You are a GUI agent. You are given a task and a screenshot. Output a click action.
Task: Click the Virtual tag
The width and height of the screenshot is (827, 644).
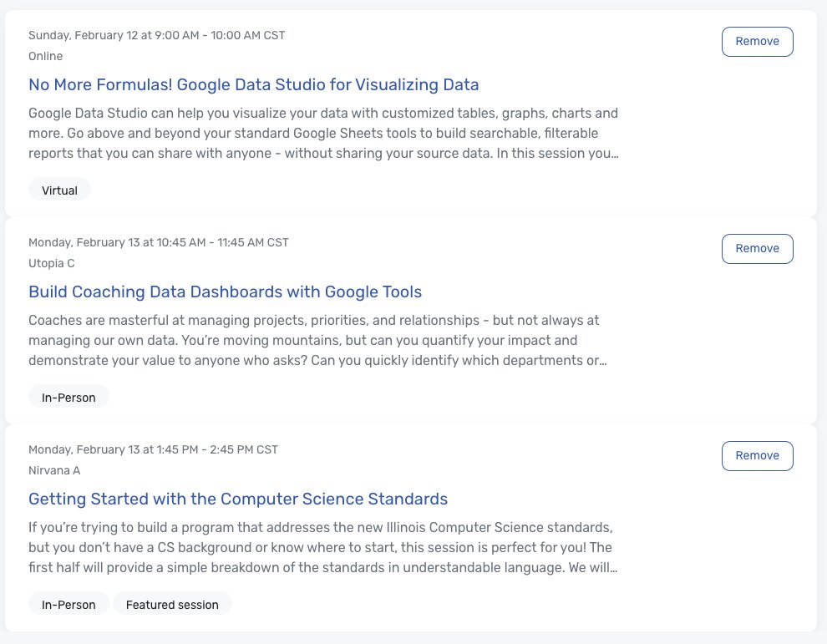59,190
